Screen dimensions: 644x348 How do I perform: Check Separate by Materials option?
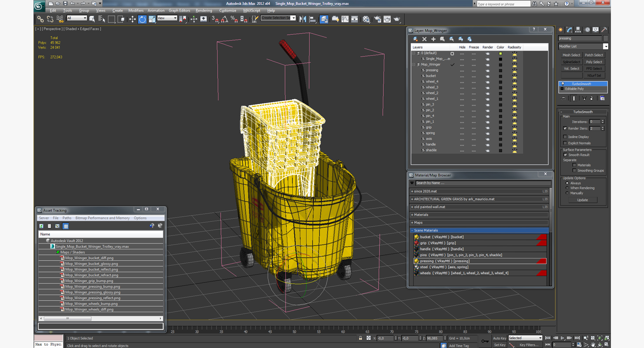tap(574, 165)
